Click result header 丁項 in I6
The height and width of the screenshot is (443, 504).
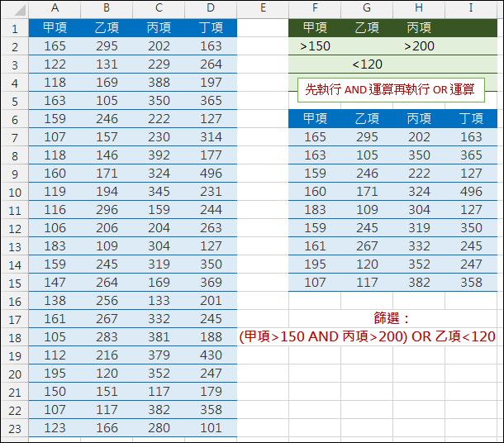(471, 119)
